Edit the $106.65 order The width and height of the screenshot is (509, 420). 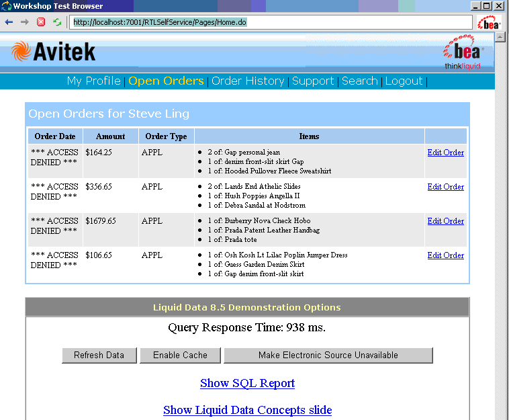445,255
